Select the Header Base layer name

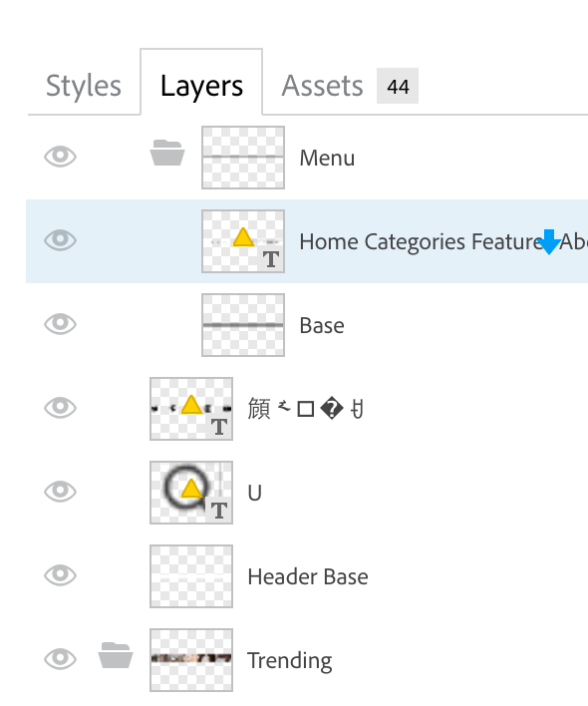pos(308,576)
